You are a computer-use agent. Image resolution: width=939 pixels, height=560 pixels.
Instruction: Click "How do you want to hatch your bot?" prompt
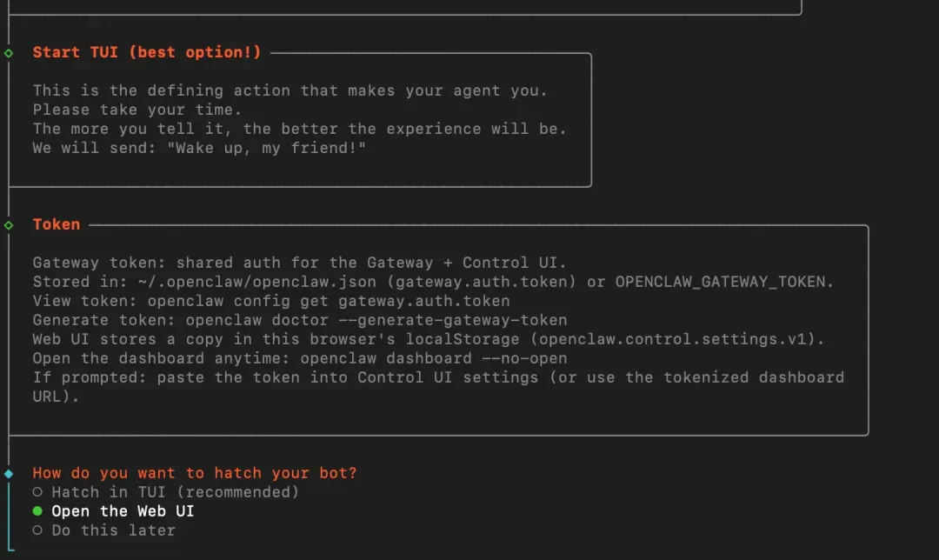tap(195, 473)
